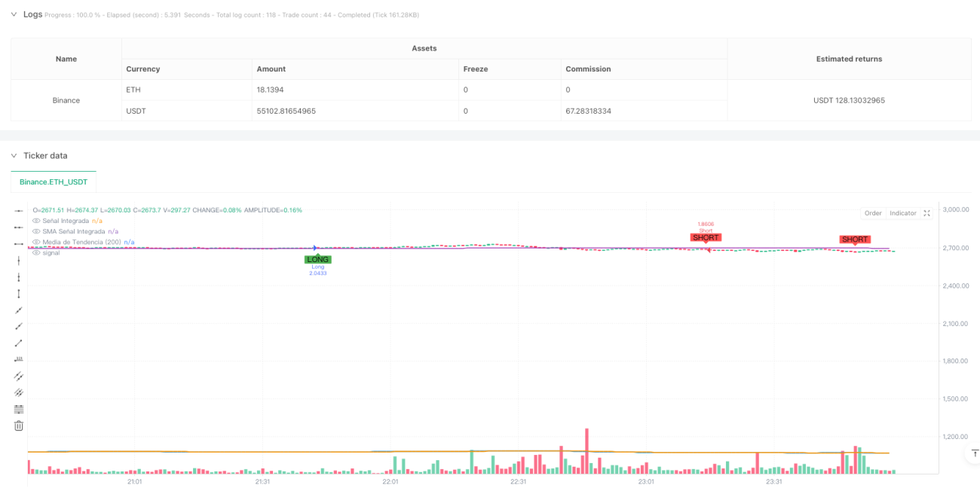Viewport: 980px width, 488px height.
Task: Click the Order button on chart
Action: (x=873, y=213)
